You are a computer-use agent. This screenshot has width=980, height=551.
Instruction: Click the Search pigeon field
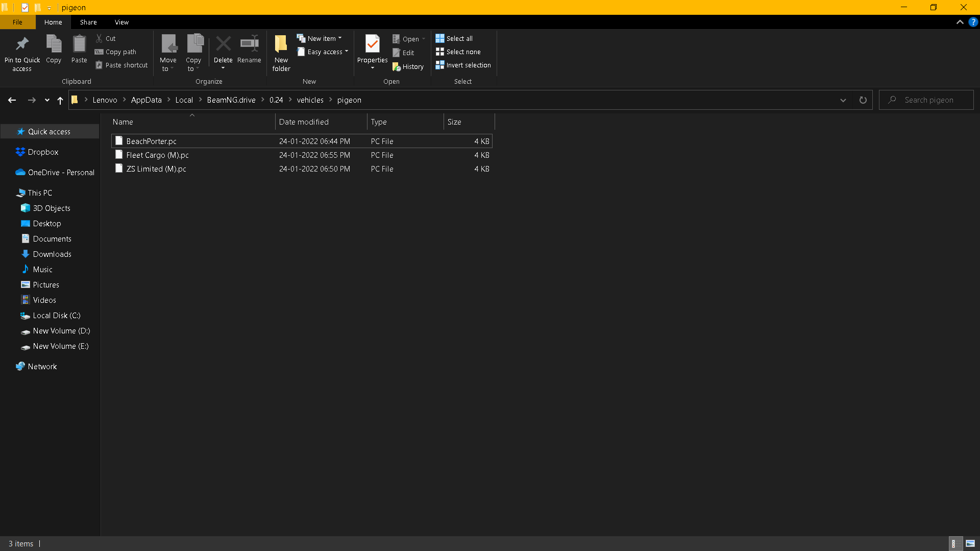926,100
